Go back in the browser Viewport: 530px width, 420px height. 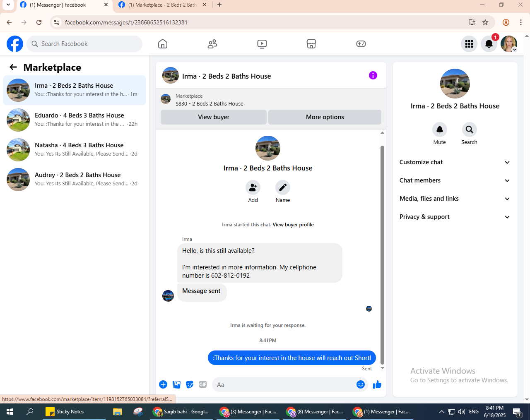pyautogui.click(x=9, y=22)
